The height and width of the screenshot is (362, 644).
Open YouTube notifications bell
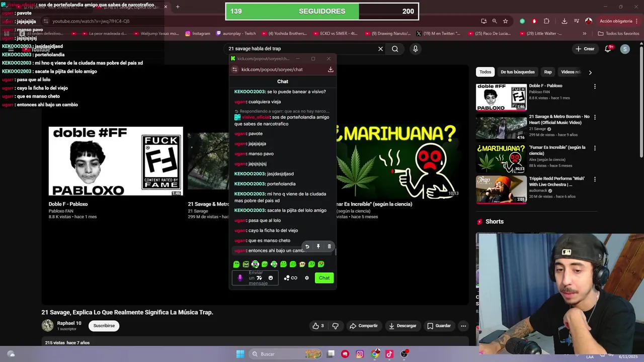[x=608, y=49]
